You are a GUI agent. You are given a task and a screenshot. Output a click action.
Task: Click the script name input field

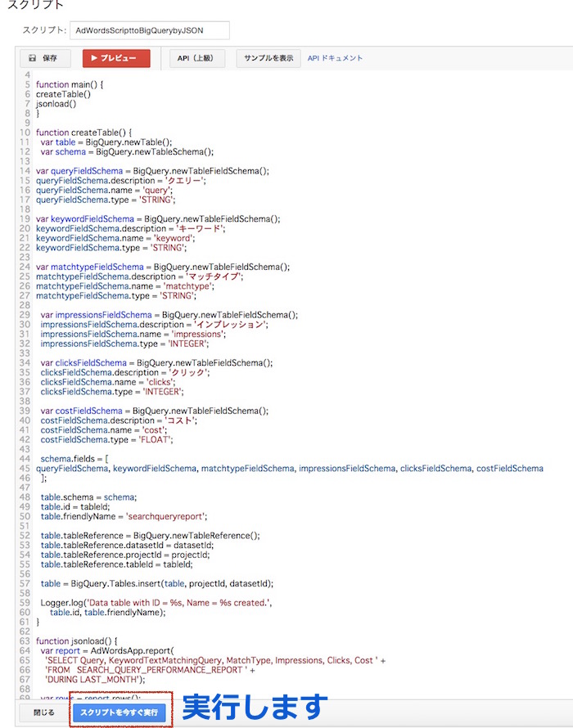coord(150,30)
